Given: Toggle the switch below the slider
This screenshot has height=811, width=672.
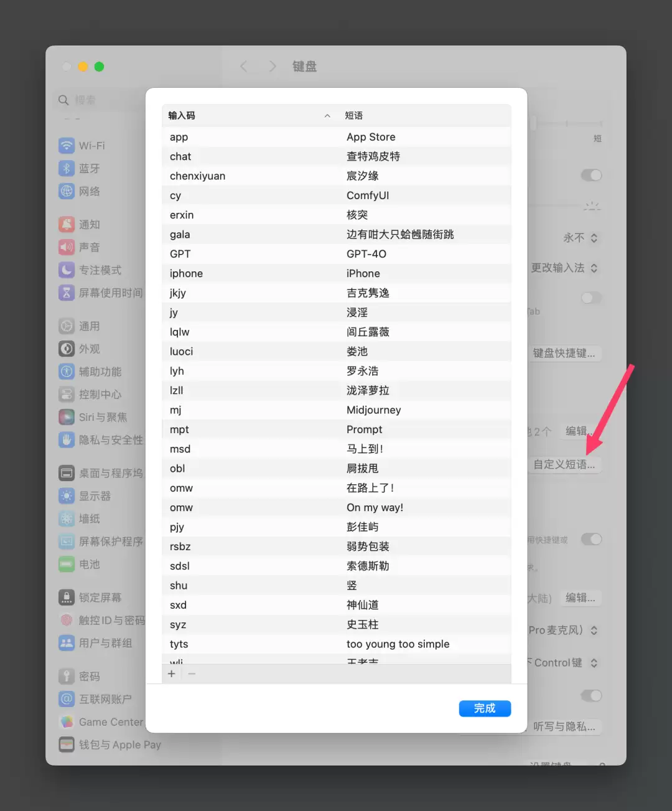Looking at the screenshot, I should 591,175.
